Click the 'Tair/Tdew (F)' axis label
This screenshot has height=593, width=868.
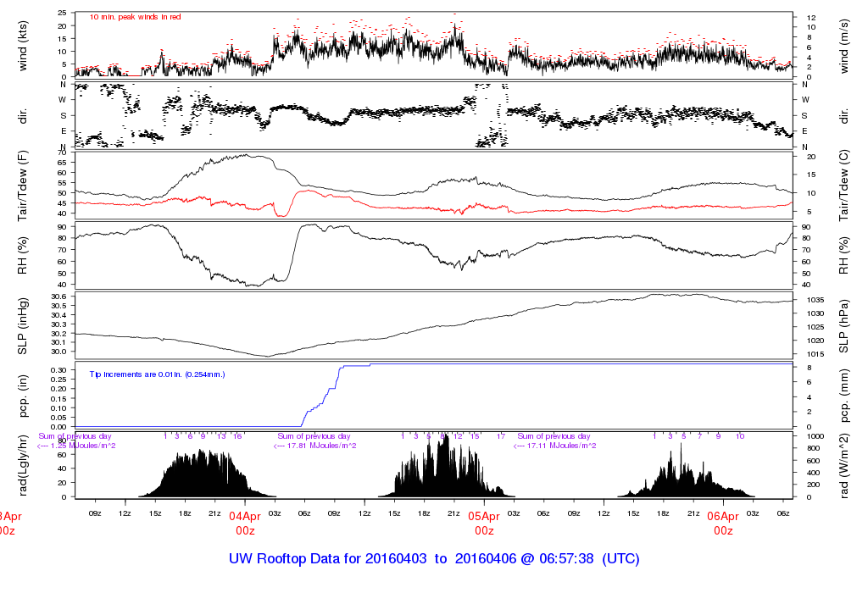tap(23, 186)
